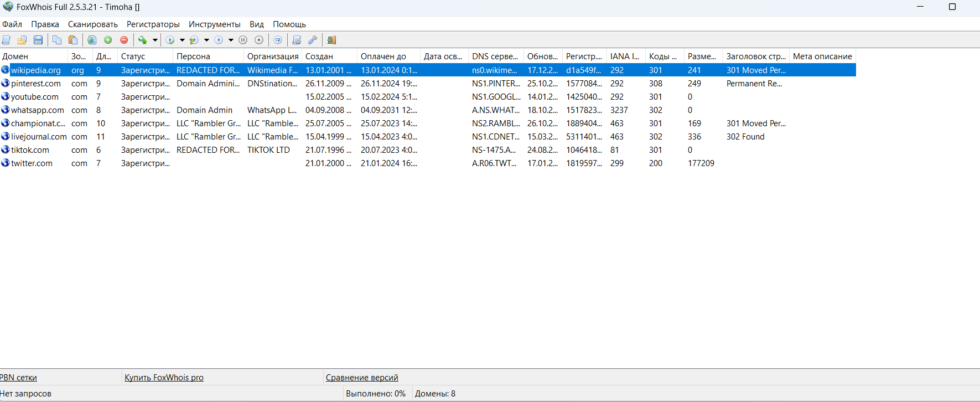The height and width of the screenshot is (402, 980).
Task: Click the Выполнено: 0% status bar entry
Action: (376, 394)
